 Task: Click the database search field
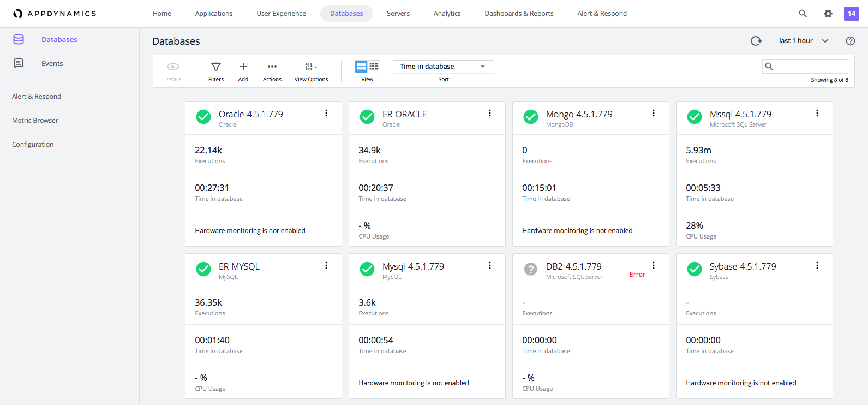806,67
